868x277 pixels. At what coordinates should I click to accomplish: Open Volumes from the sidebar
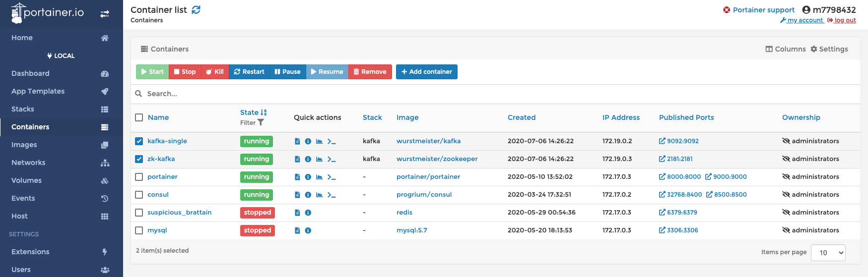tap(26, 180)
